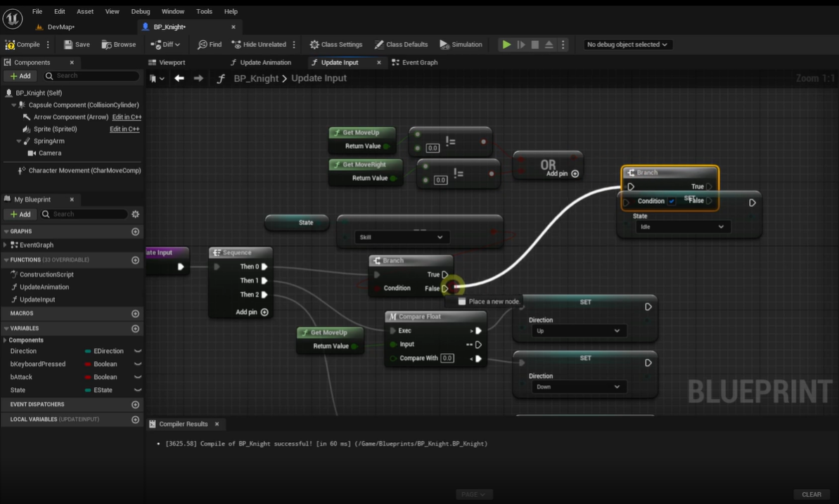This screenshot has width=839, height=504.
Task: Open the State dropdown set to Idle
Action: (x=681, y=226)
